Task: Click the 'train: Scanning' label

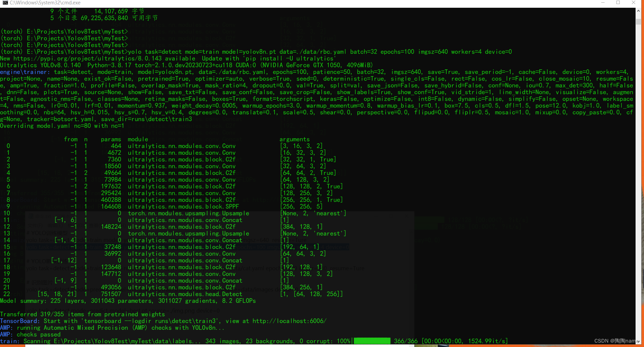Action: pyautogui.click(x=25, y=341)
